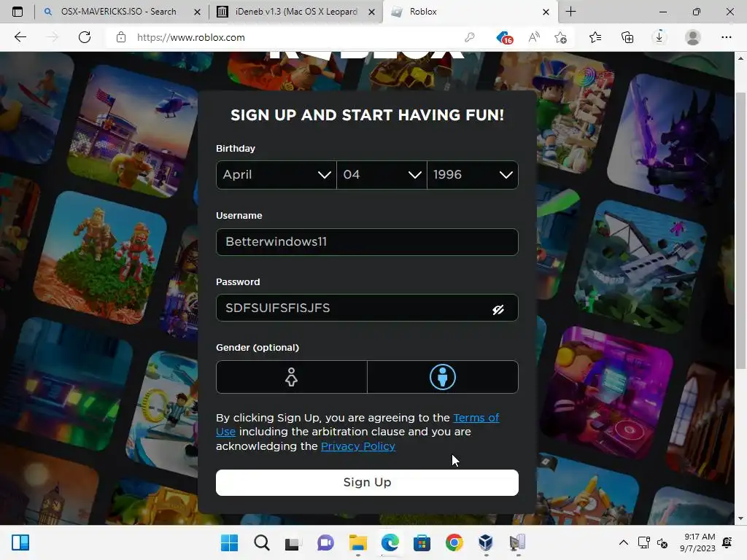Open the Chat app in taskbar

click(325, 542)
